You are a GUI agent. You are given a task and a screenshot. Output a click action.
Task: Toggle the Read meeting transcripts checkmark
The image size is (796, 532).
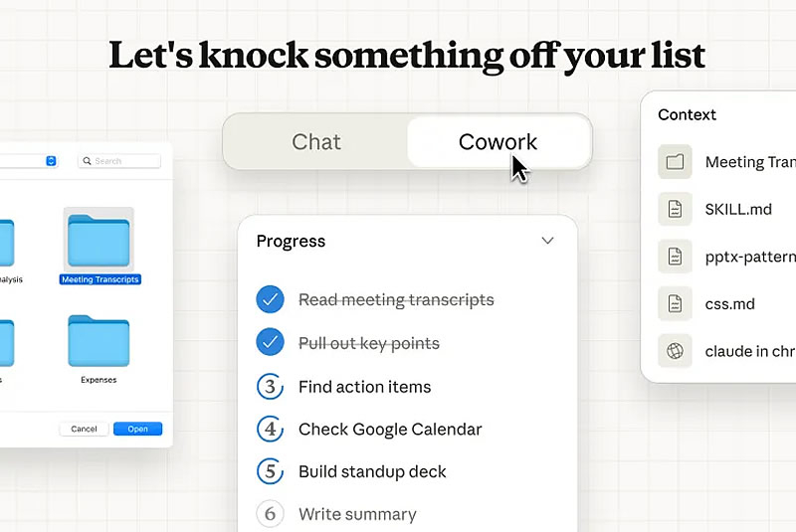(270, 299)
